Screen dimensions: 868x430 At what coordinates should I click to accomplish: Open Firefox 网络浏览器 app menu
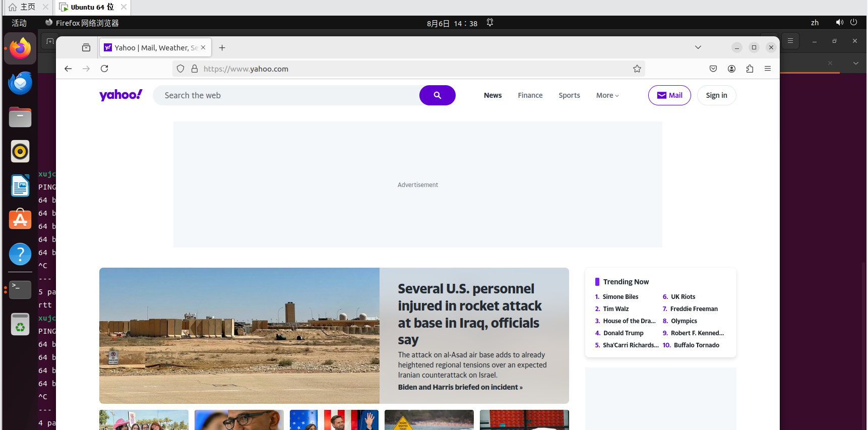click(82, 23)
